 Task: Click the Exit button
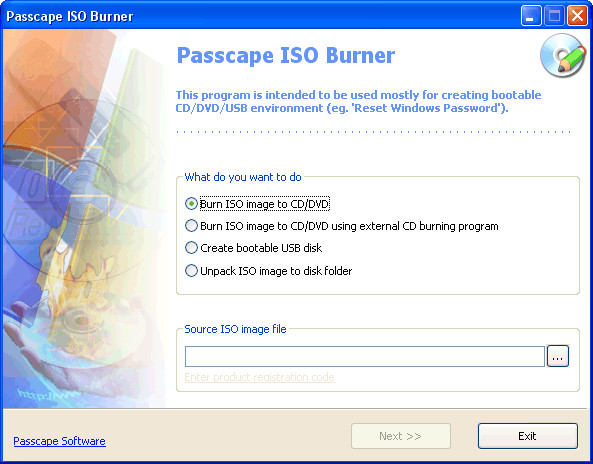tap(528, 436)
